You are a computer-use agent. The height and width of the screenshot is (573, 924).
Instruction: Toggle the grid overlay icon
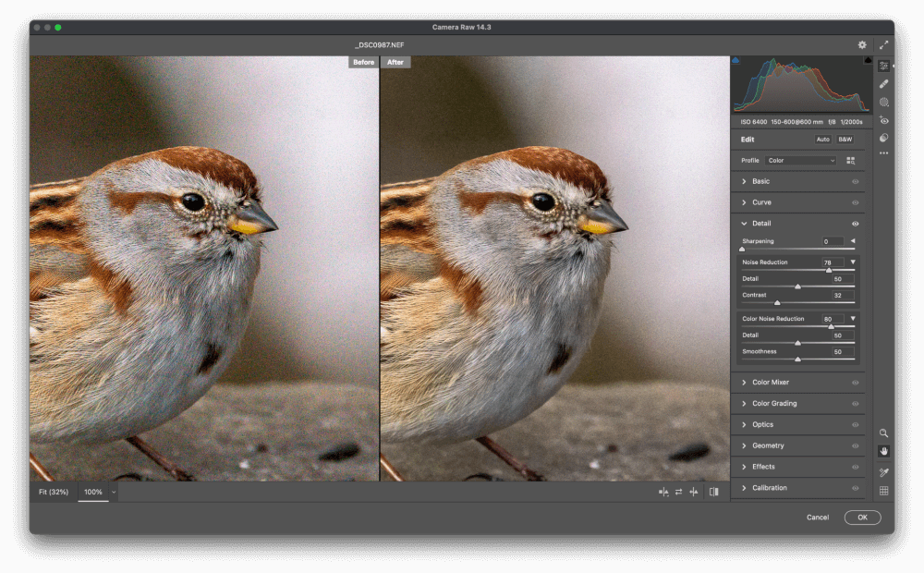point(884,491)
